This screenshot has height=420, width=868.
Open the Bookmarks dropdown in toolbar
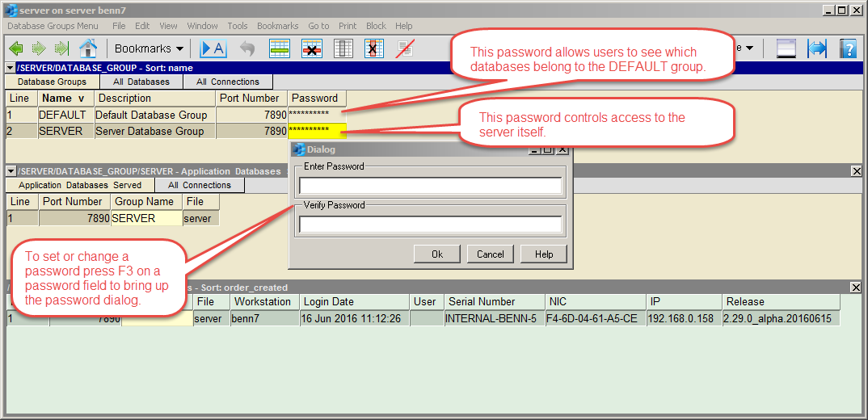[149, 48]
